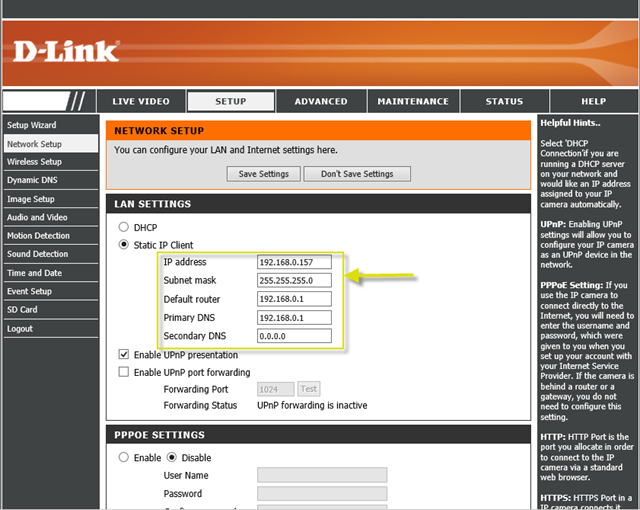Select PPPoE Enable radio button

coord(123,457)
